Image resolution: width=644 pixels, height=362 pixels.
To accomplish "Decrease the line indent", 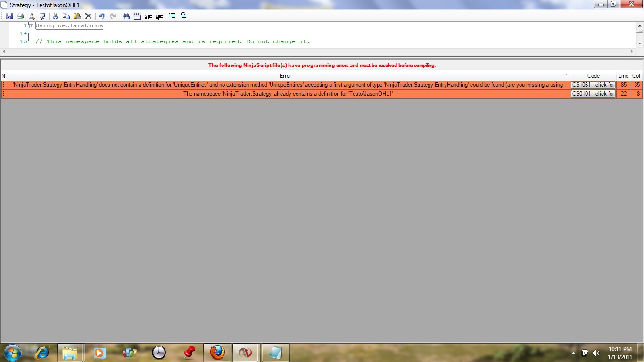I will [149, 16].
